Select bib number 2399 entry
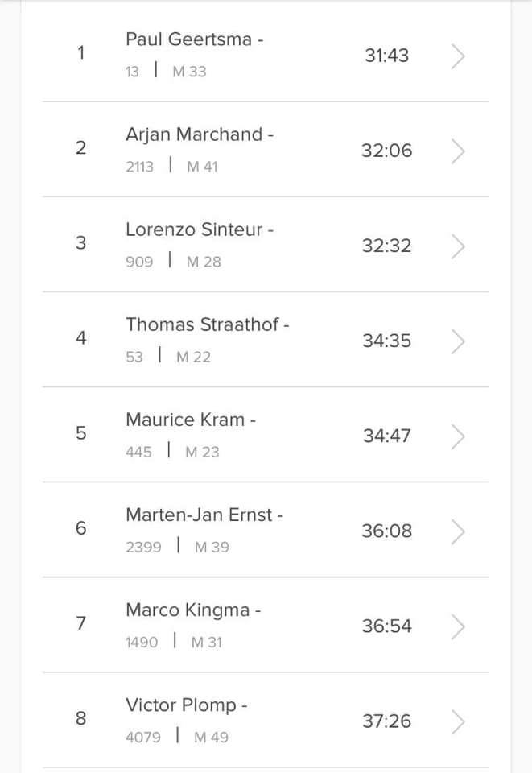Viewport: 532px width, 773px height. pyautogui.click(x=143, y=548)
